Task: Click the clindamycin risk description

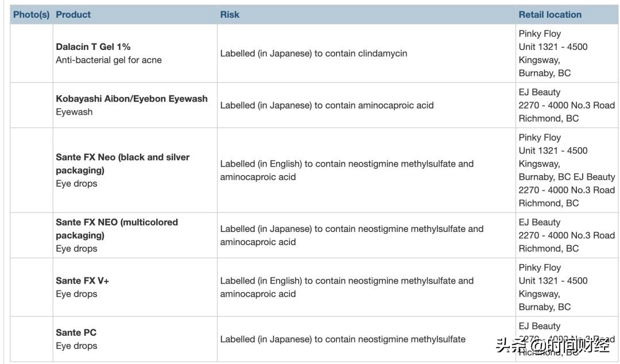Action: [x=313, y=53]
